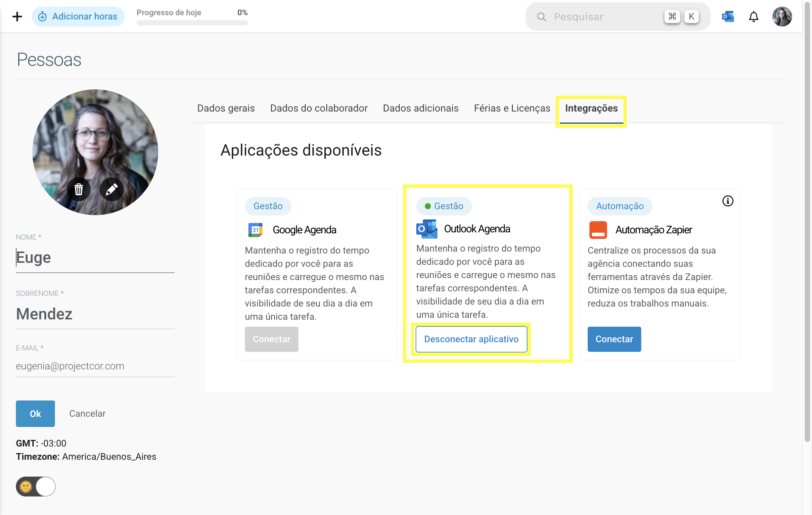Click the Pessoas page title
The height and width of the screenshot is (515, 812).
click(x=49, y=60)
